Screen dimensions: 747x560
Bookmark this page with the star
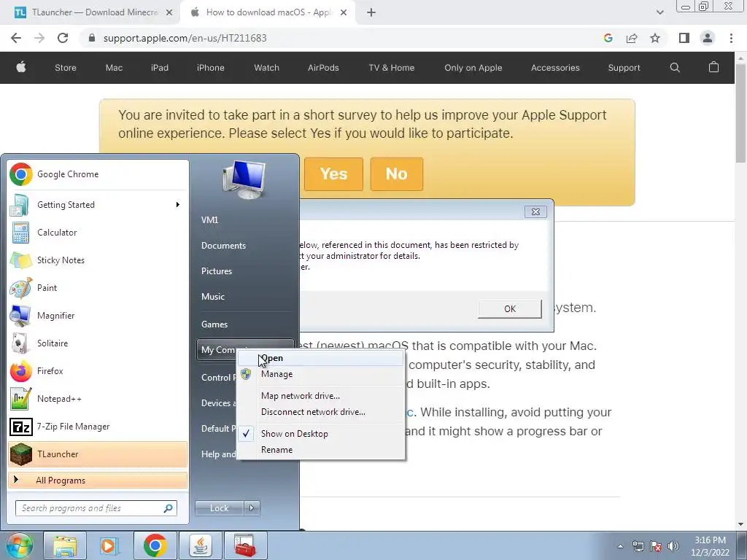click(655, 38)
